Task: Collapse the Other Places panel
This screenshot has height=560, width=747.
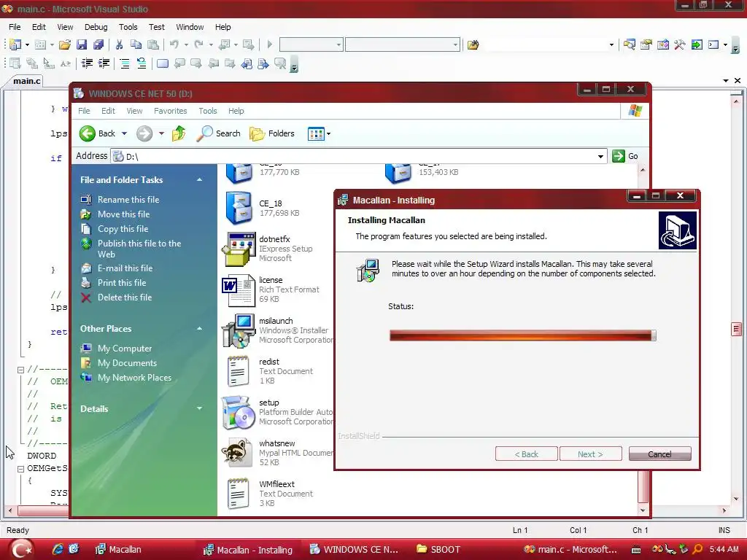Action: point(200,329)
